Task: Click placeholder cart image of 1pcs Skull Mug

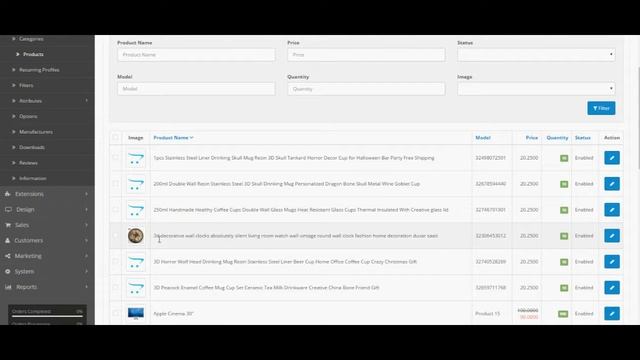Action: tap(136, 158)
